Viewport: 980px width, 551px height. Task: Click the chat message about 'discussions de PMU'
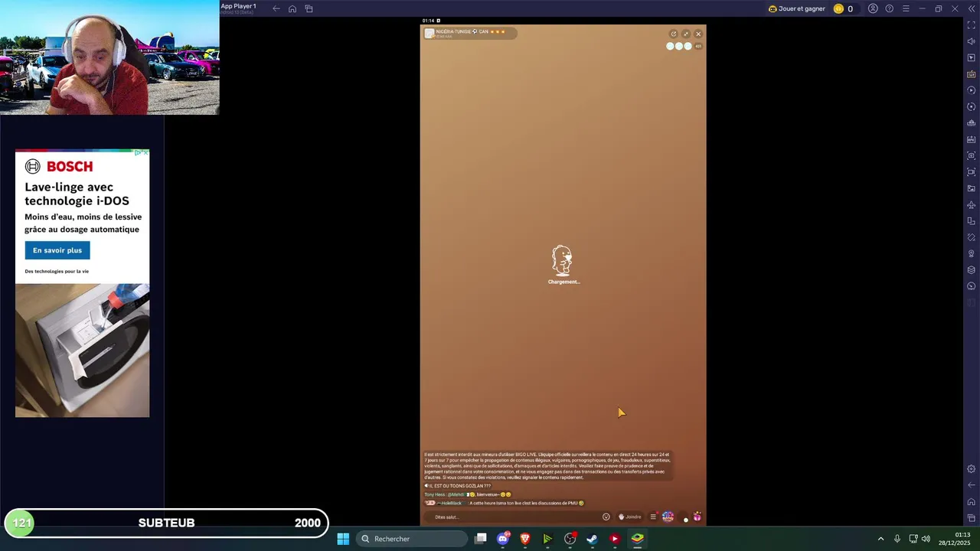click(505, 503)
